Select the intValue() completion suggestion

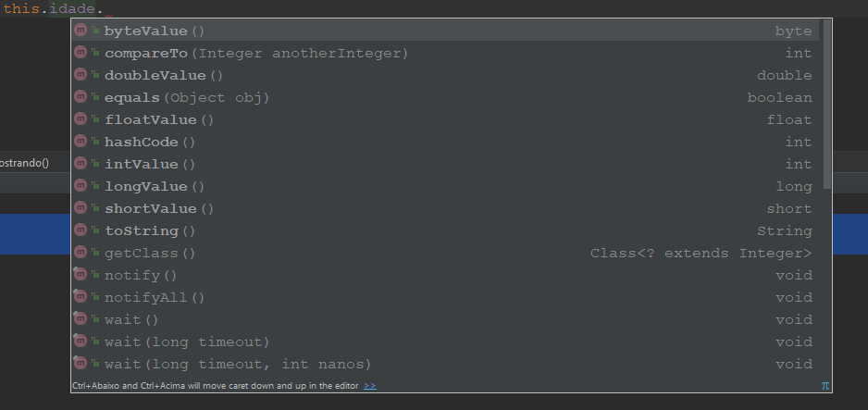click(x=446, y=164)
